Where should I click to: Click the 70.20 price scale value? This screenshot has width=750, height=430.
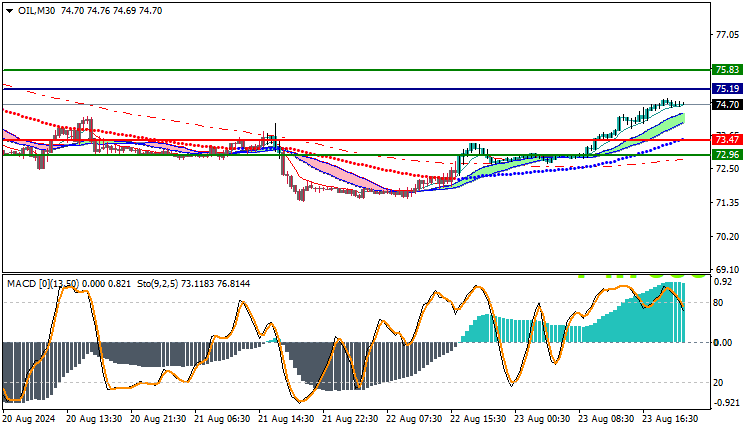727,237
